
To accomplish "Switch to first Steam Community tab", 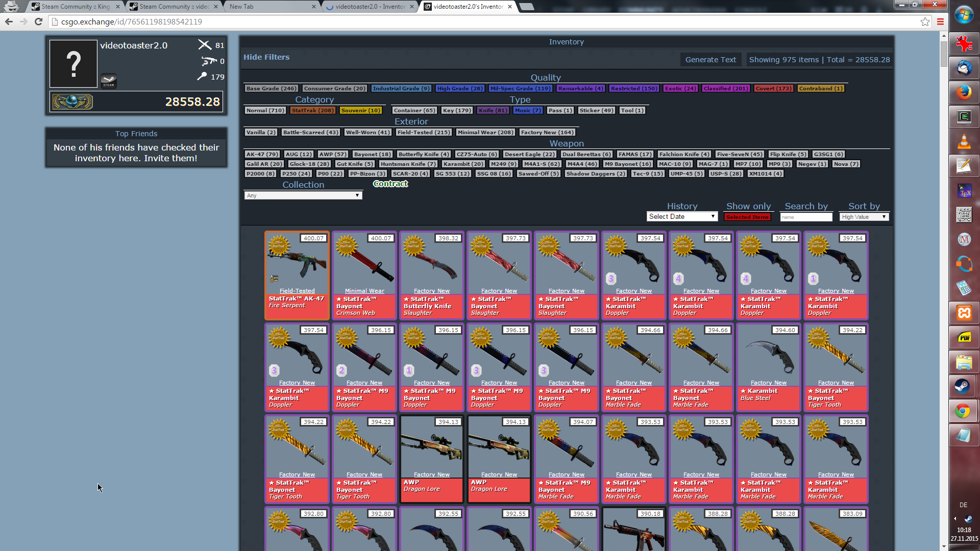I will tap(75, 7).
